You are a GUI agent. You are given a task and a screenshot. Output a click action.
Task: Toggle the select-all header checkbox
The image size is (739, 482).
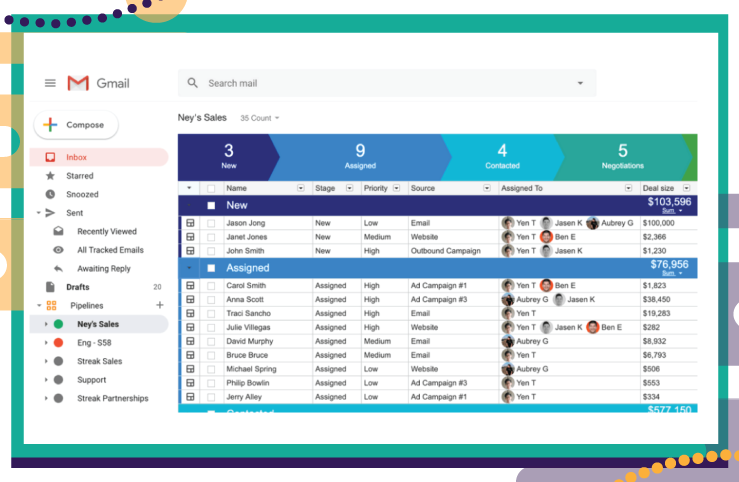point(211,188)
